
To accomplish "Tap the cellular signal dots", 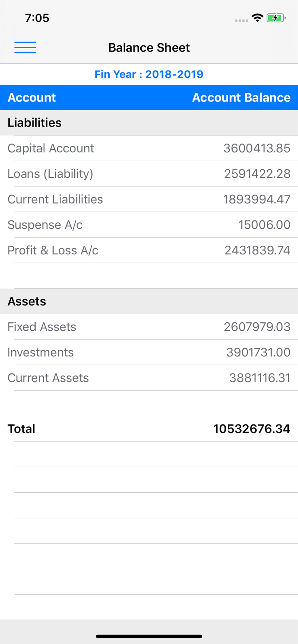I will click(242, 21).
